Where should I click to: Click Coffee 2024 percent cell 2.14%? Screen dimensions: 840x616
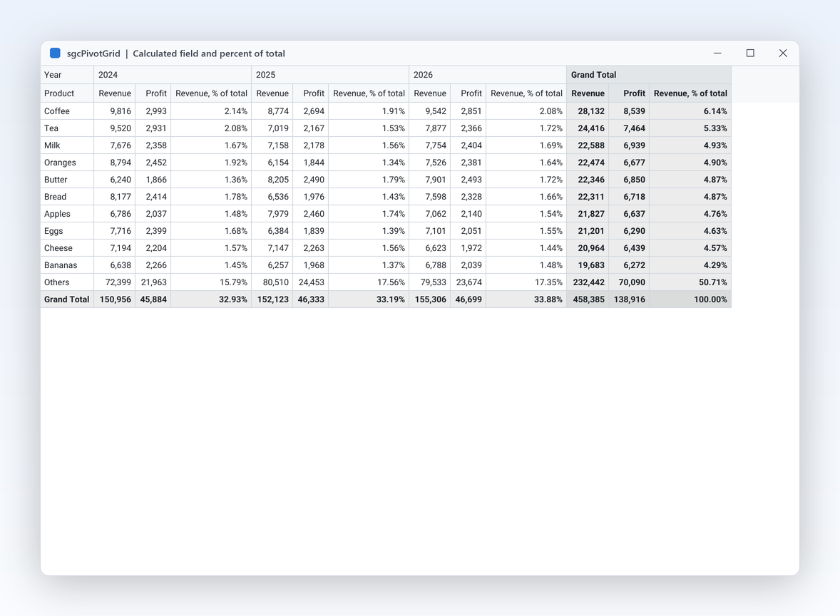(x=211, y=111)
